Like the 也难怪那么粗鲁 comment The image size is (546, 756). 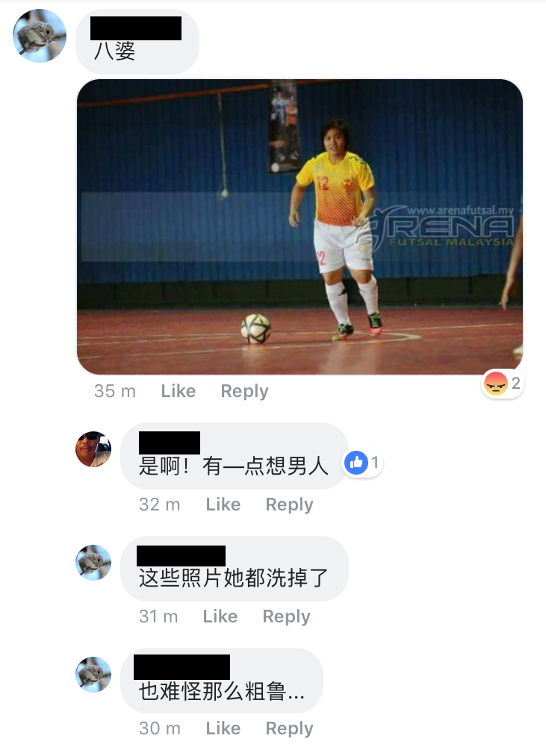tap(223, 728)
